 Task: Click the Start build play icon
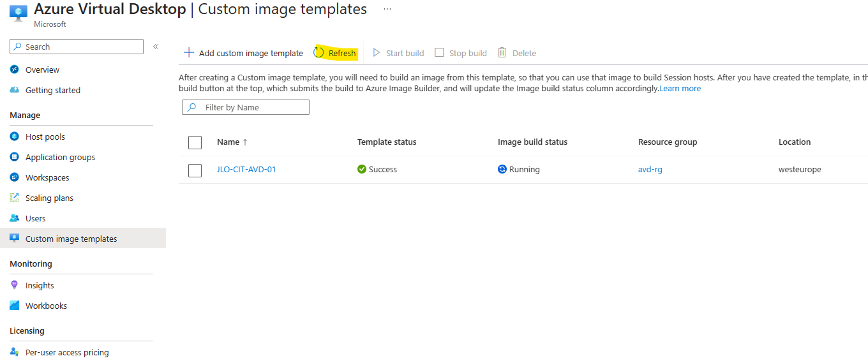coord(377,52)
